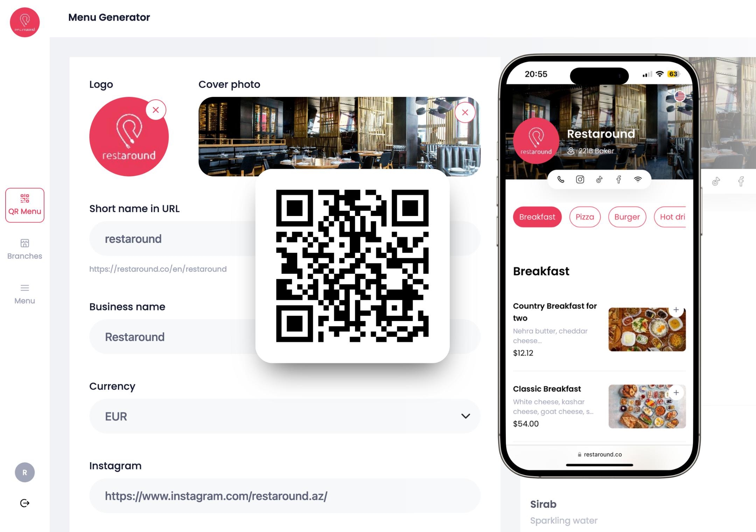Click Add button for Country Breakfast
Image resolution: width=756 pixels, height=532 pixels.
click(x=678, y=310)
